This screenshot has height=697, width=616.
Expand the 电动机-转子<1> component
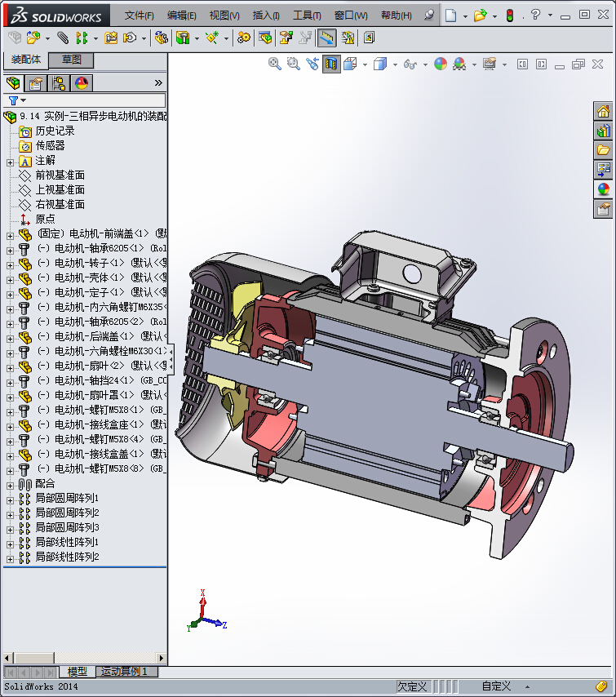point(10,265)
